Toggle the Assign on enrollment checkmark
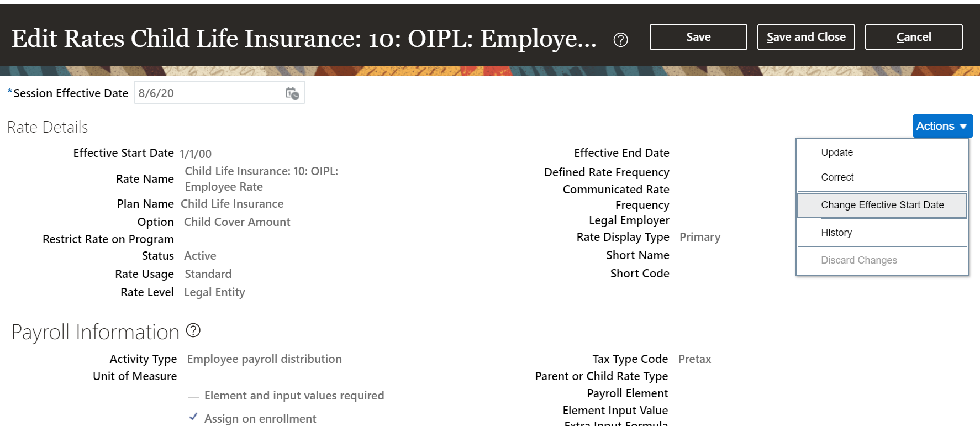 coord(193,417)
